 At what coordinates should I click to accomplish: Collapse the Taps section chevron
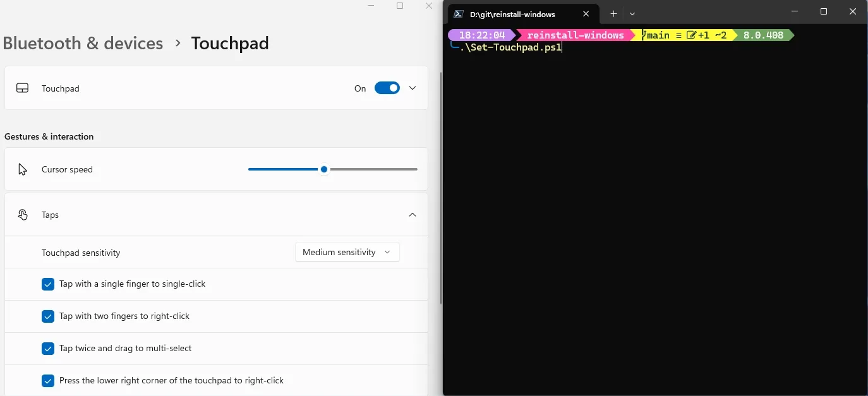[x=413, y=215]
